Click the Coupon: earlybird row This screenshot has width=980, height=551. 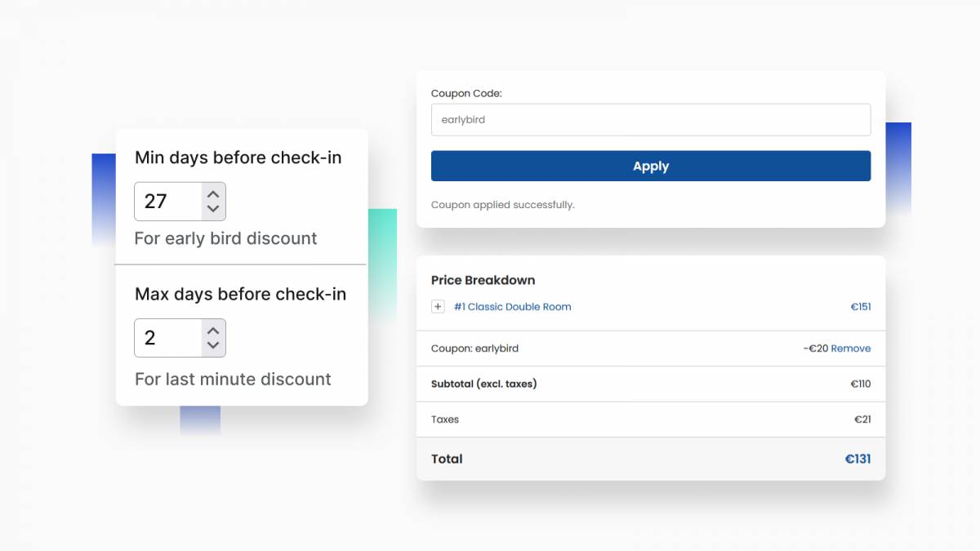[x=474, y=348]
